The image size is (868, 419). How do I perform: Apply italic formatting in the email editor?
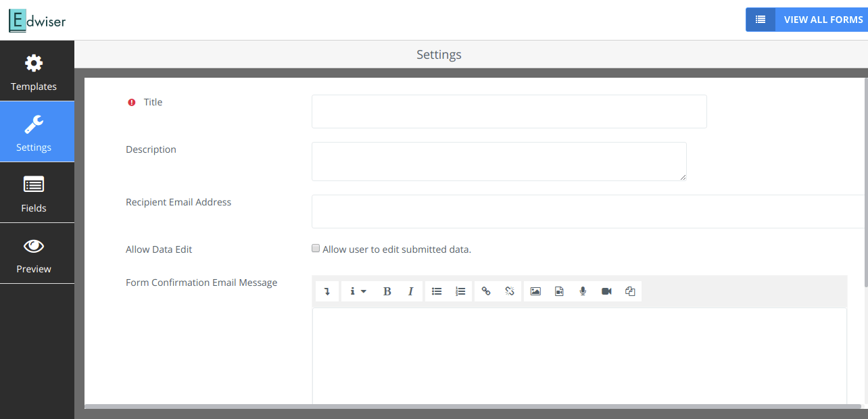pyautogui.click(x=410, y=291)
